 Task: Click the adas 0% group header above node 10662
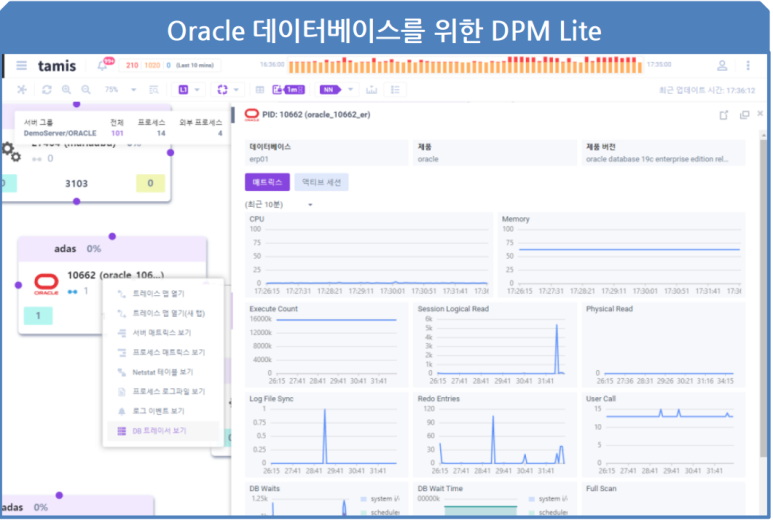click(x=112, y=249)
